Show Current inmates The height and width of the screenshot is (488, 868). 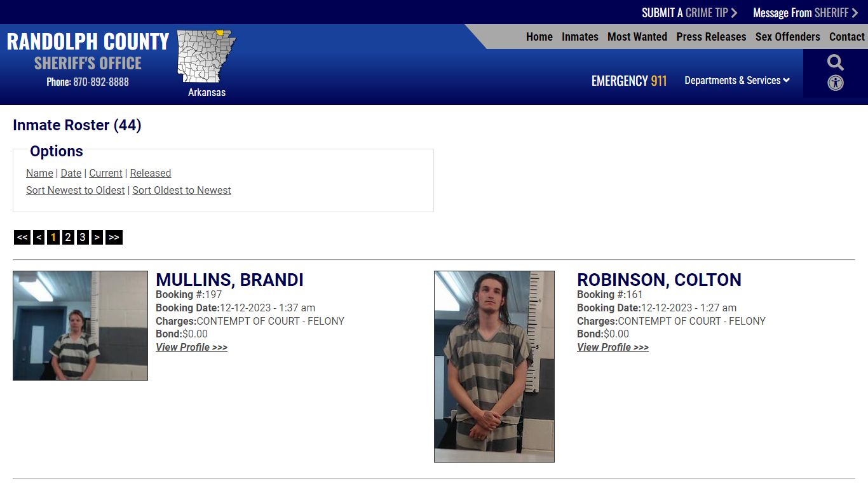(x=105, y=173)
